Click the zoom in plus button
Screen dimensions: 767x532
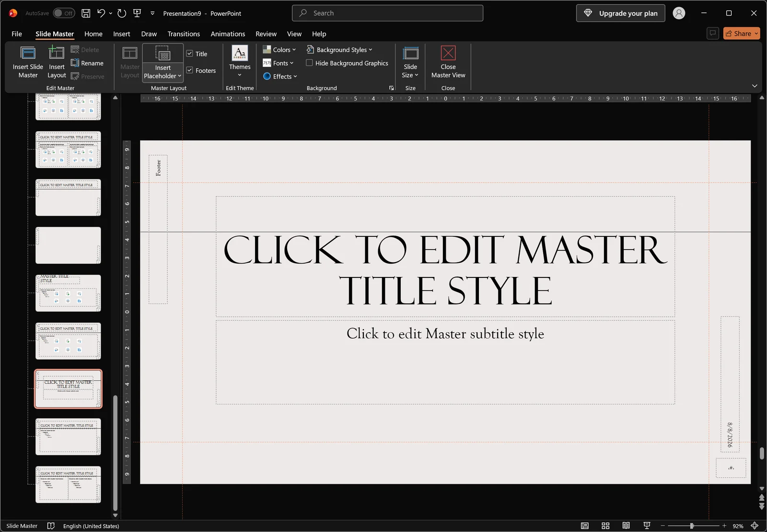click(x=724, y=526)
